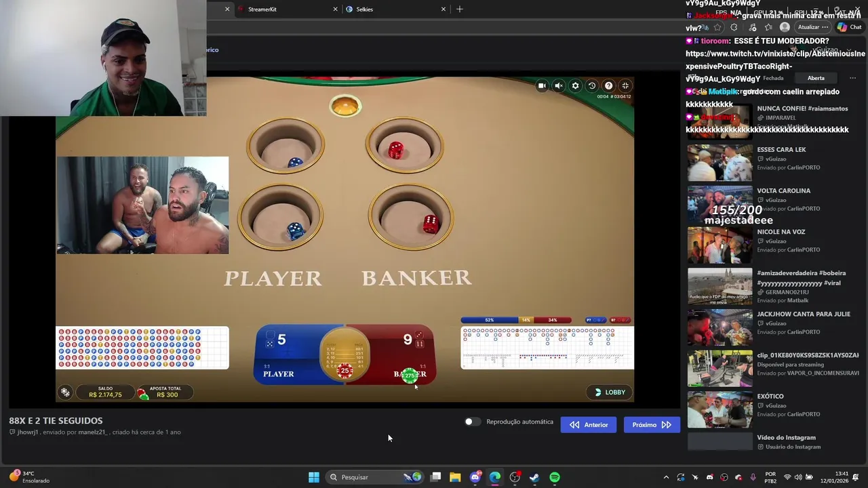The width and height of the screenshot is (868, 488).
Task: Skip to the Próximo clip
Action: 652,425
